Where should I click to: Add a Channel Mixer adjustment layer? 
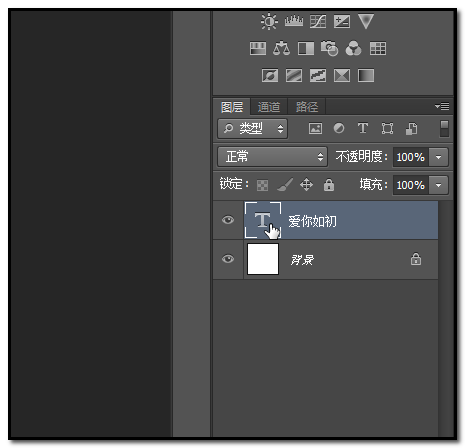(353, 48)
